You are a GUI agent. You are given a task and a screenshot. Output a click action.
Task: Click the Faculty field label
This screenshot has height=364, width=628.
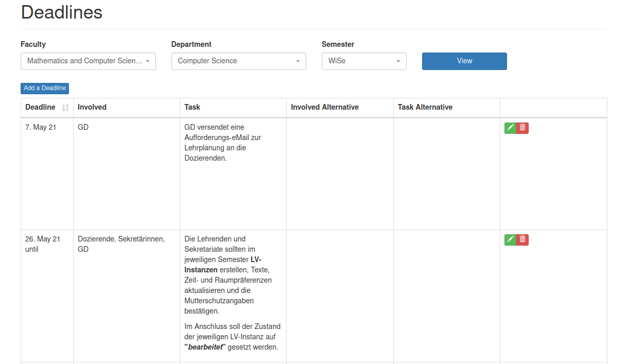[x=33, y=44]
